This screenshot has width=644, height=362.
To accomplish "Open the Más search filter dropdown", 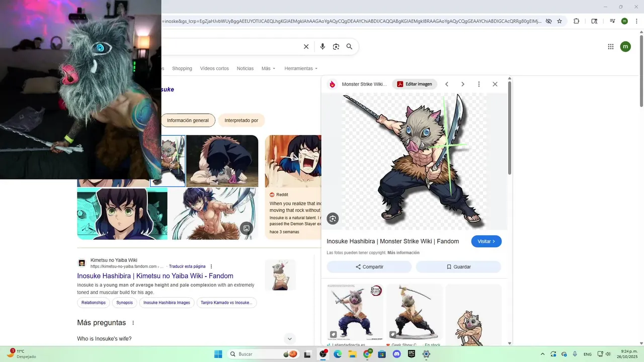I will tap(269, 68).
